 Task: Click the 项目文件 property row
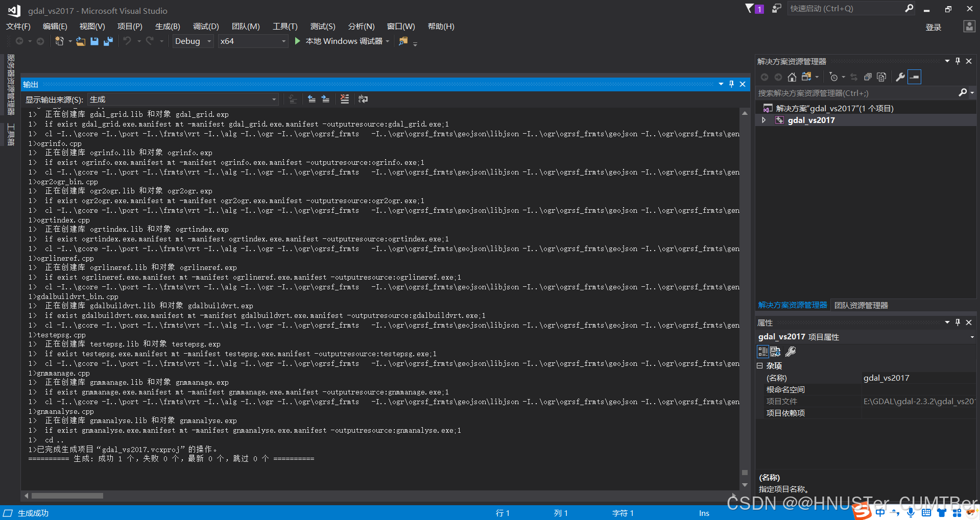[866, 402]
